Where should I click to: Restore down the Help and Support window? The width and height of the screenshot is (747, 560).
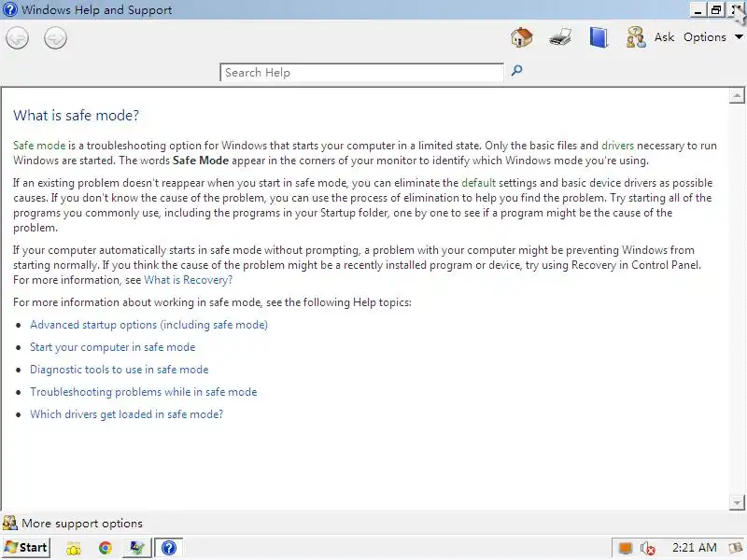(715, 10)
